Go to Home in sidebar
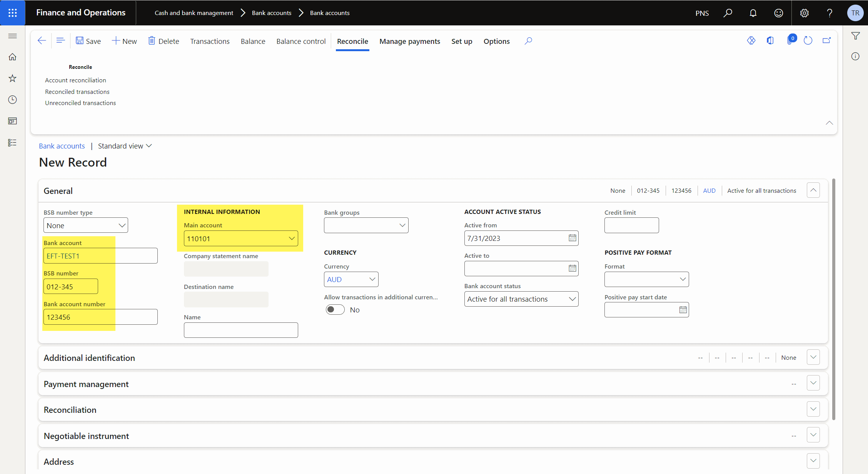Image resolution: width=868 pixels, height=474 pixels. (x=13, y=57)
